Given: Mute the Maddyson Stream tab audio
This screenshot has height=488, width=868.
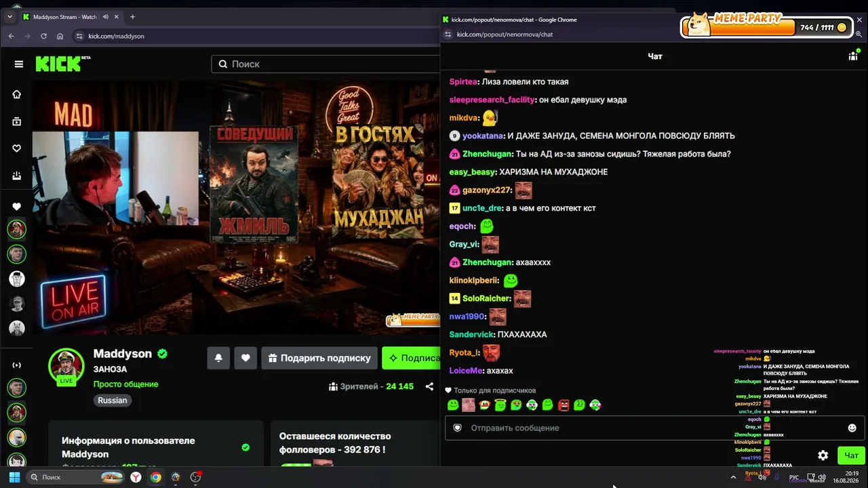Looking at the screenshot, I should point(105,17).
